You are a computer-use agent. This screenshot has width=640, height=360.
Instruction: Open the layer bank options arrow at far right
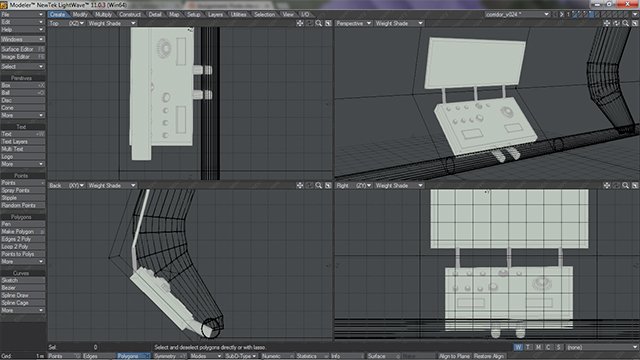pos(635,14)
